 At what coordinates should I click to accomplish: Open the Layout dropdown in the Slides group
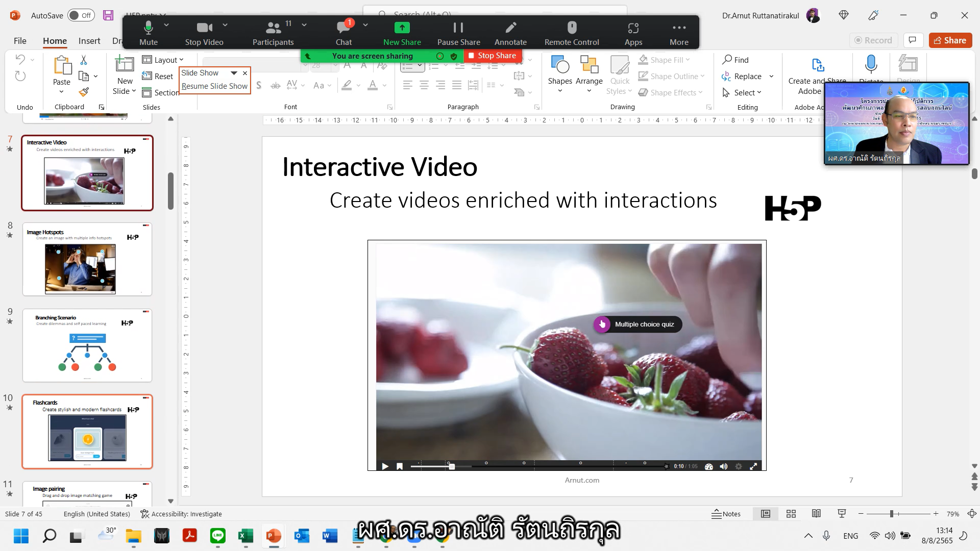tap(164, 59)
